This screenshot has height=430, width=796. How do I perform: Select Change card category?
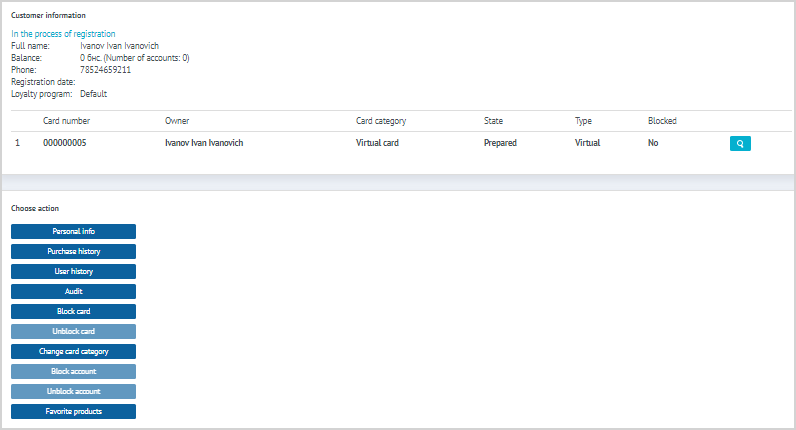pos(73,351)
